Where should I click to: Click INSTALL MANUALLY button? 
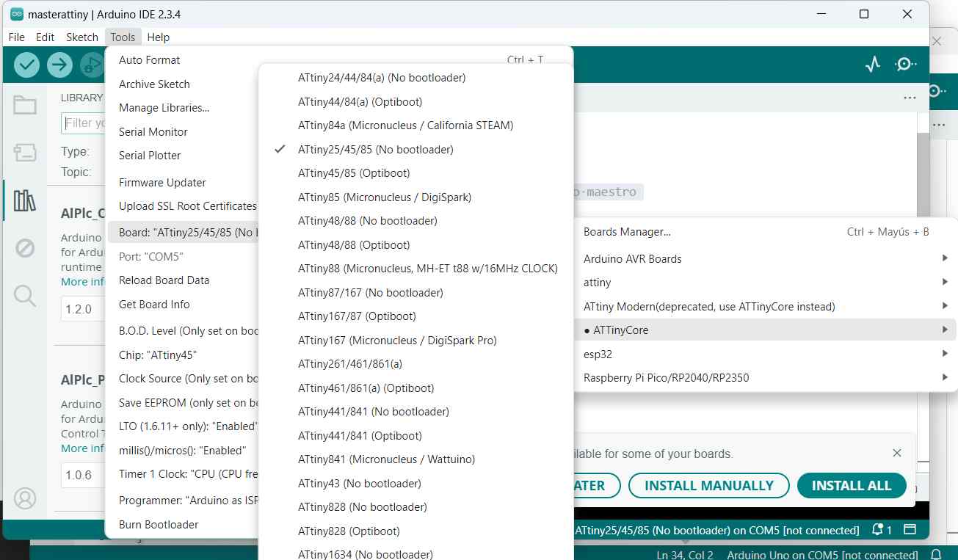point(709,486)
